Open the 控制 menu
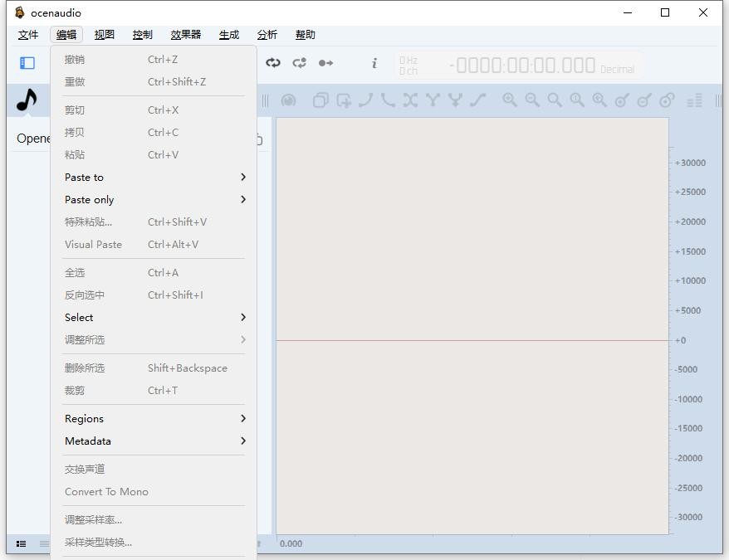 pyautogui.click(x=142, y=35)
